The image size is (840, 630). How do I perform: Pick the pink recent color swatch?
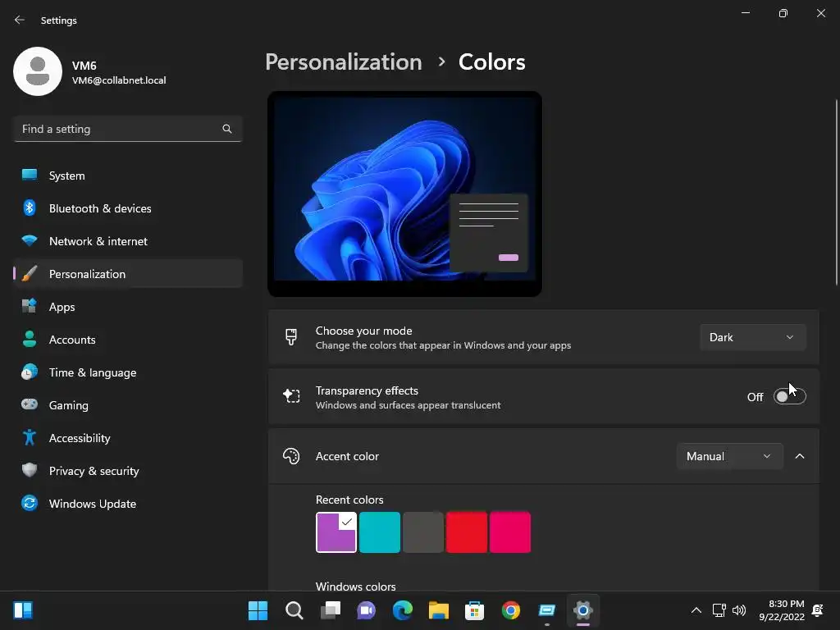tap(510, 532)
